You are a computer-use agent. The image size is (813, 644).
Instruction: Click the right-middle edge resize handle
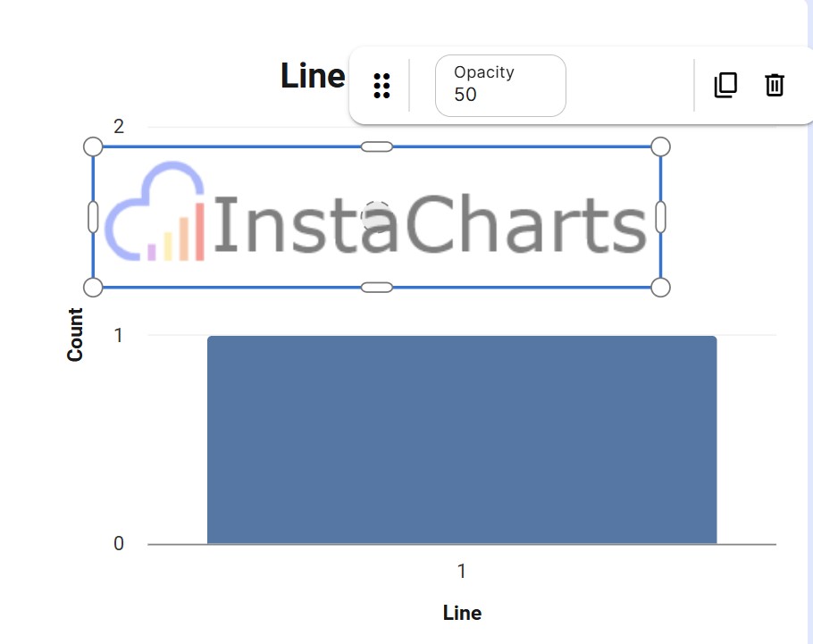[x=660, y=217]
